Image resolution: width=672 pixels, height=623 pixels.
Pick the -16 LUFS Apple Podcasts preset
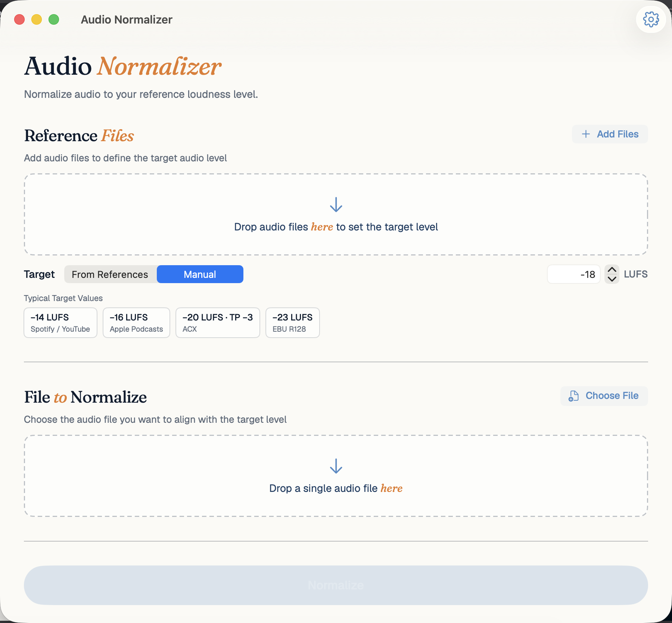pyautogui.click(x=136, y=323)
